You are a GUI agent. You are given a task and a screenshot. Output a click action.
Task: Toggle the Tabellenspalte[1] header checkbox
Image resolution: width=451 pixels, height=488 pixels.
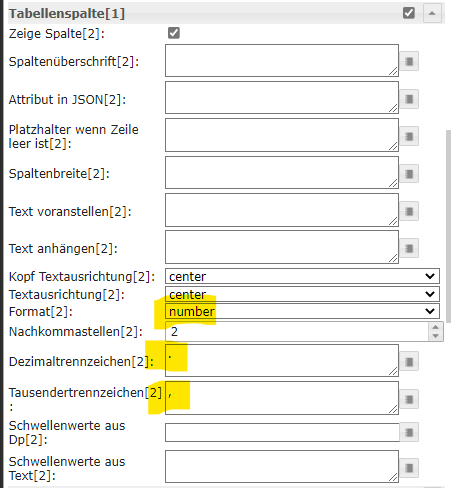pyautogui.click(x=409, y=13)
